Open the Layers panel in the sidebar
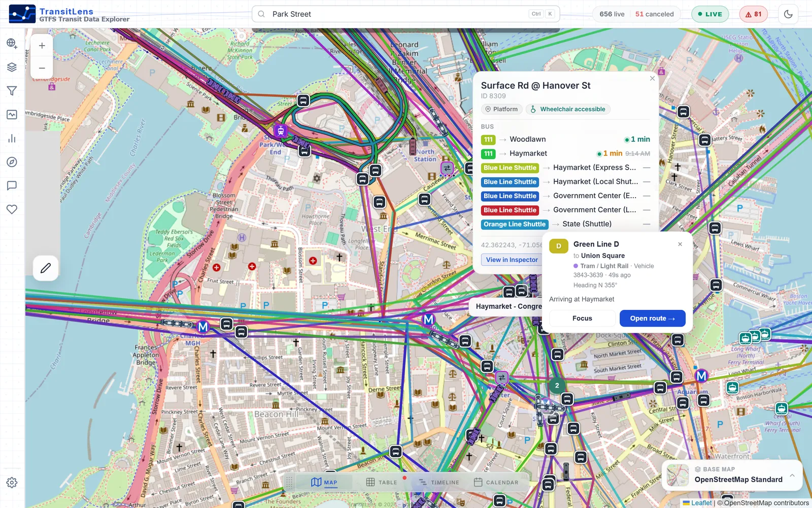This screenshot has width=812, height=508. point(12,67)
